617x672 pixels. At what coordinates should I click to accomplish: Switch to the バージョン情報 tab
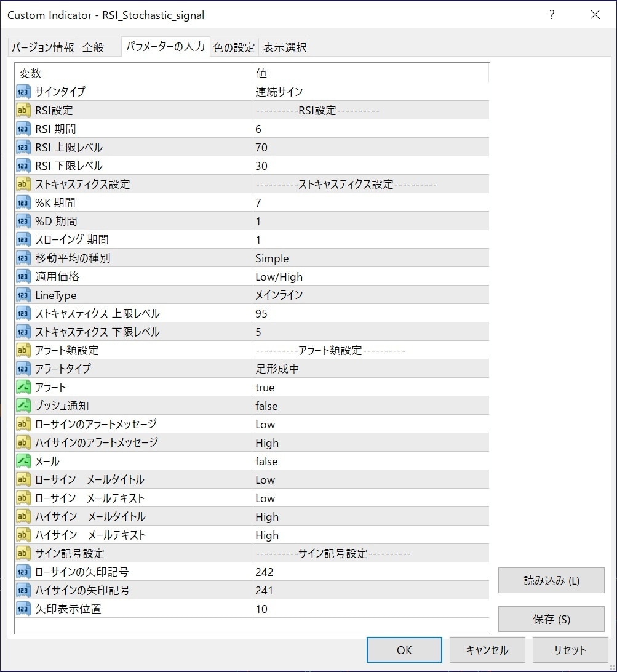(x=43, y=47)
